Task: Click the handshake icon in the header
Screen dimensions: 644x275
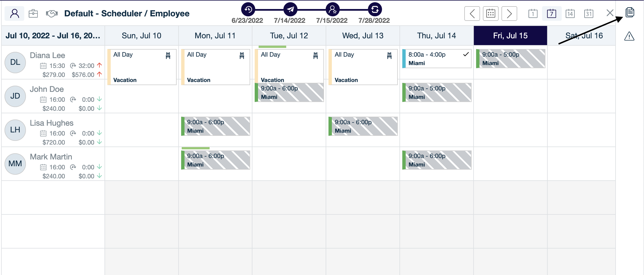Action: coord(52,13)
